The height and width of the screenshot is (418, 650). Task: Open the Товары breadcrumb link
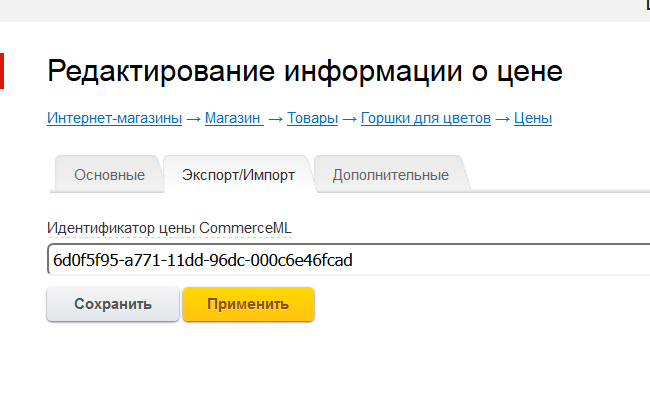pyautogui.click(x=313, y=118)
